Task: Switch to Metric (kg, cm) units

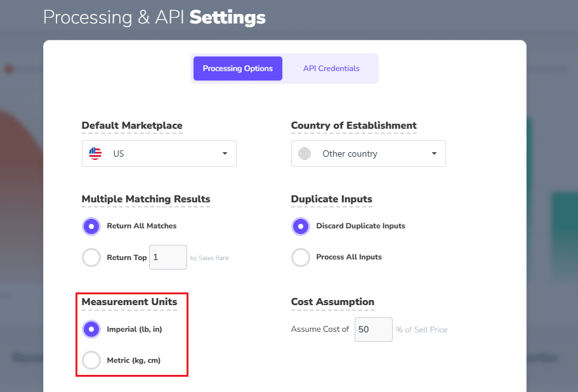Action: (x=92, y=360)
